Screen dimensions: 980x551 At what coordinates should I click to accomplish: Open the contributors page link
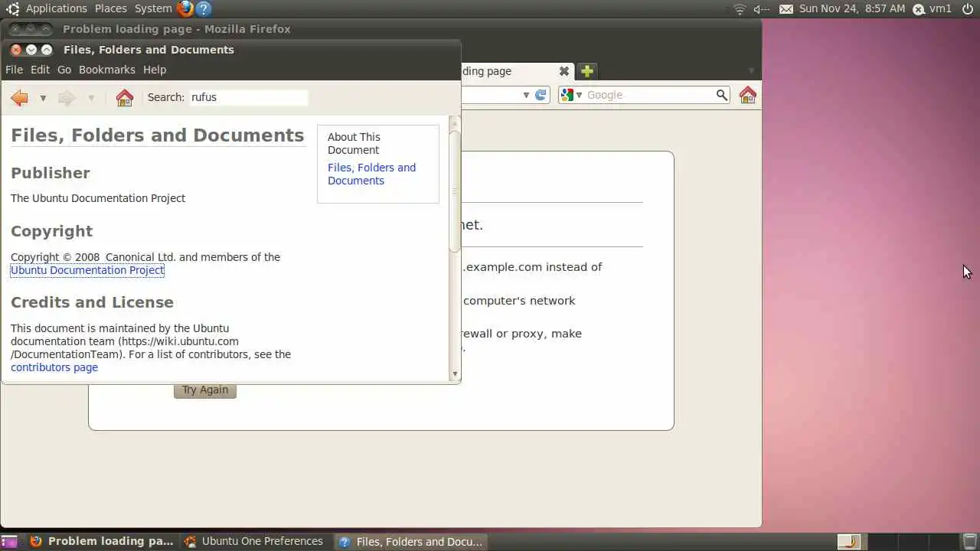(54, 367)
